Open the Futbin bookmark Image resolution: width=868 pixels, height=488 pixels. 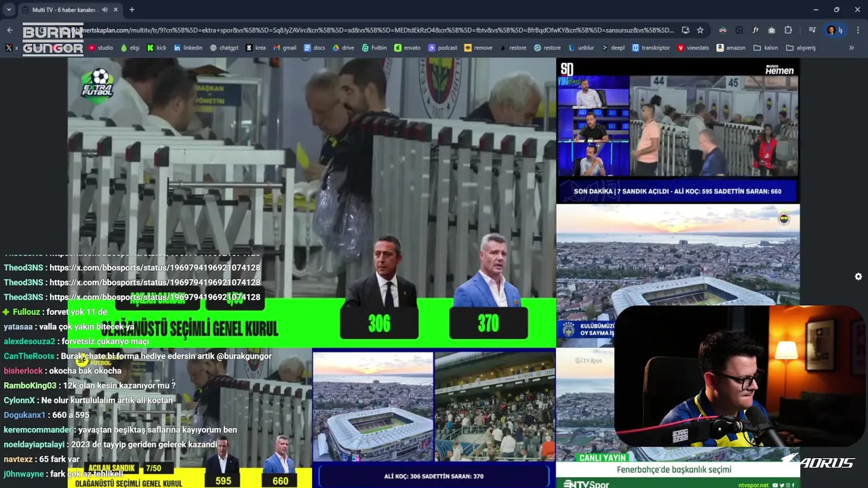(x=374, y=48)
